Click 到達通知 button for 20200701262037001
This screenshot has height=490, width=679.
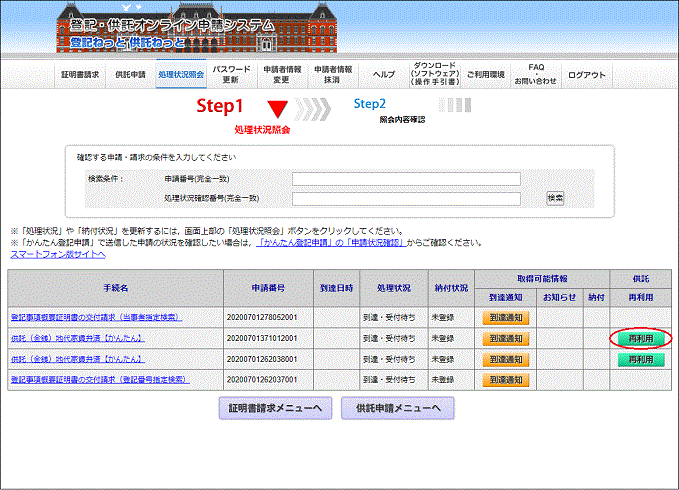point(506,380)
